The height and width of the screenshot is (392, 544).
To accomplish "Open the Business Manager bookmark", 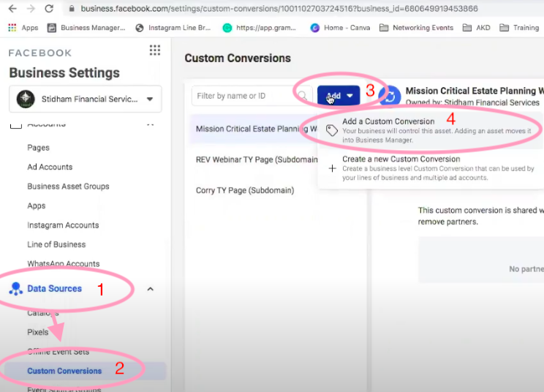I will pos(86,28).
